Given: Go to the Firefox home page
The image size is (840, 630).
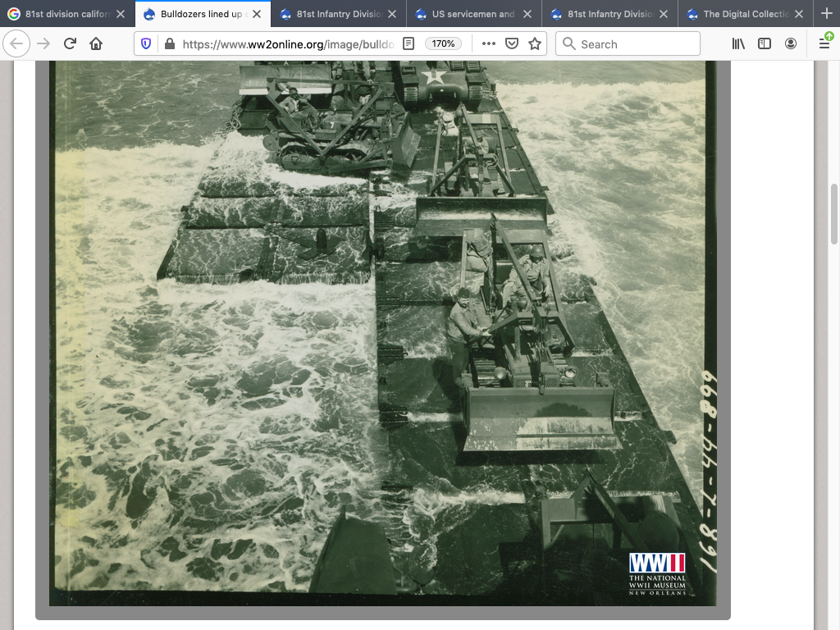Looking at the screenshot, I should [x=96, y=44].
